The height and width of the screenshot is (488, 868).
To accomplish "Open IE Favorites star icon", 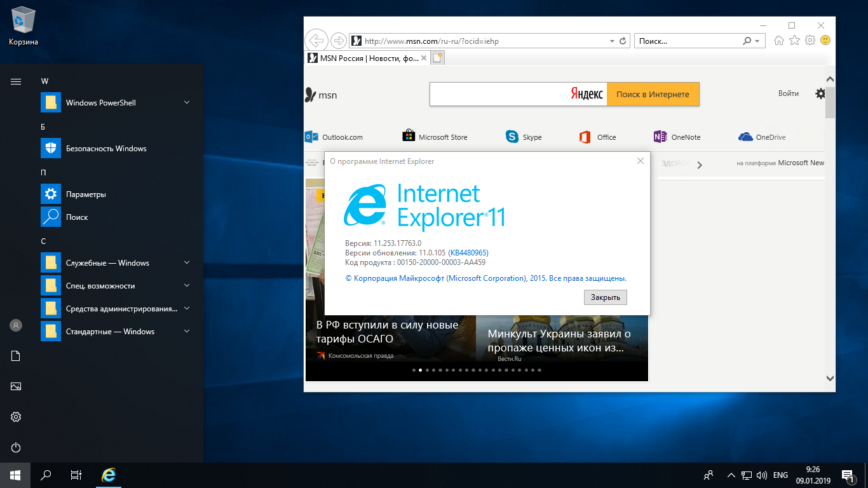I will click(x=794, y=41).
